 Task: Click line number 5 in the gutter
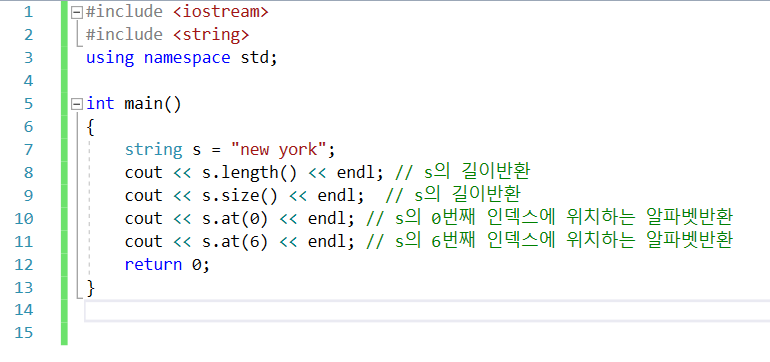tap(28, 104)
